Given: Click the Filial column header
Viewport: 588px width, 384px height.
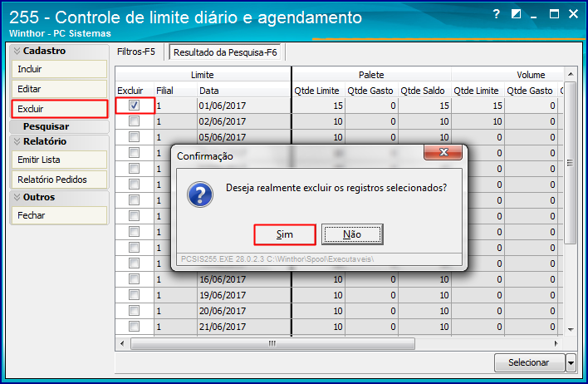Looking at the screenshot, I should (175, 91).
